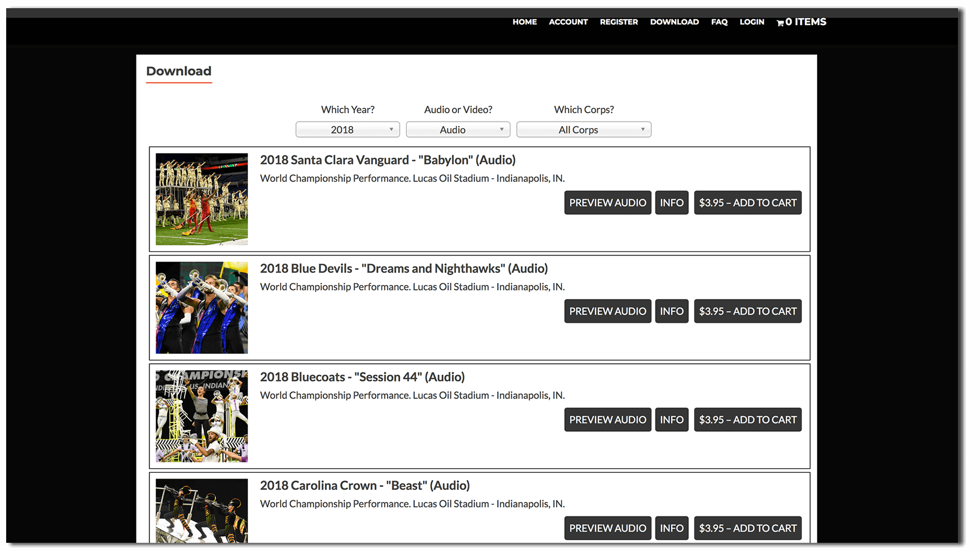The height and width of the screenshot is (551, 980).
Task: Open the All Corps dropdown
Action: (x=583, y=130)
